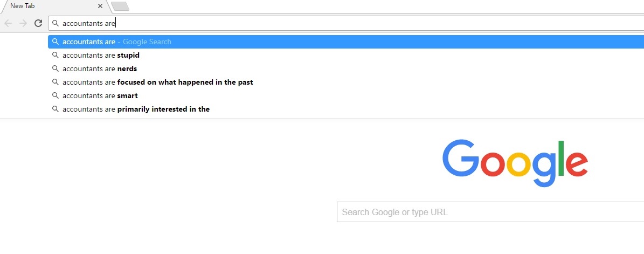Focus the 'Search Google or type URL' box
Screen dimensions: 644x254
pos(490,212)
